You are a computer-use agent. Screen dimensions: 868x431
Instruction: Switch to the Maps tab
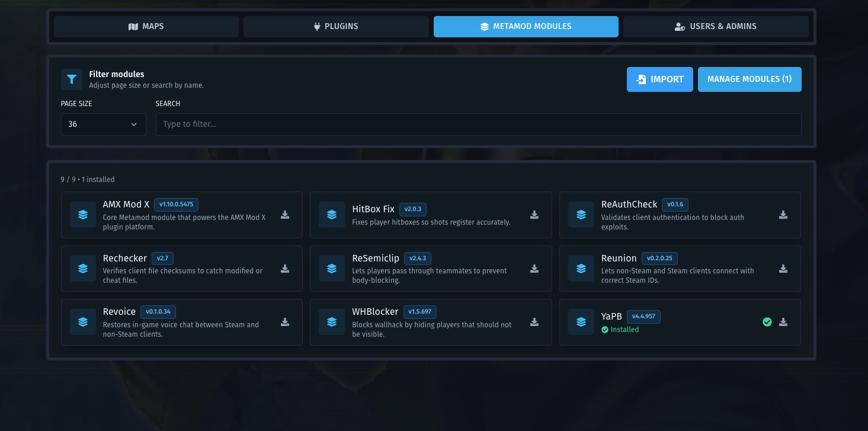(146, 27)
